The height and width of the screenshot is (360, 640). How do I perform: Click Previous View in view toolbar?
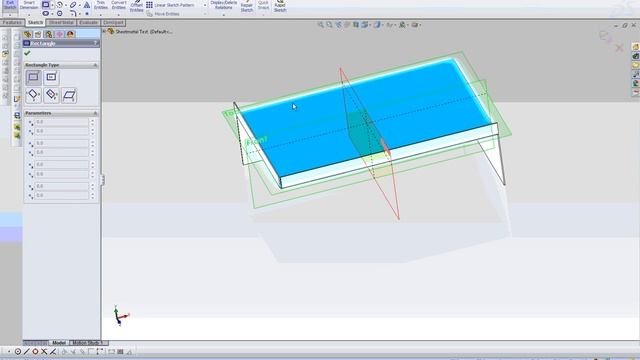point(338,25)
